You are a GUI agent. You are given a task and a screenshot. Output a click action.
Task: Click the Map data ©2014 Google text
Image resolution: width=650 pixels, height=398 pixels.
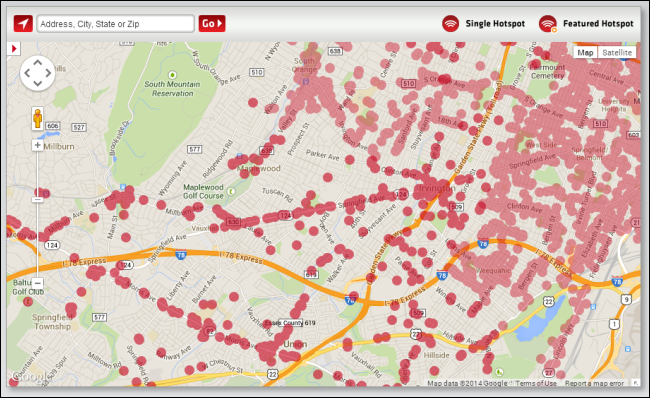(x=467, y=383)
